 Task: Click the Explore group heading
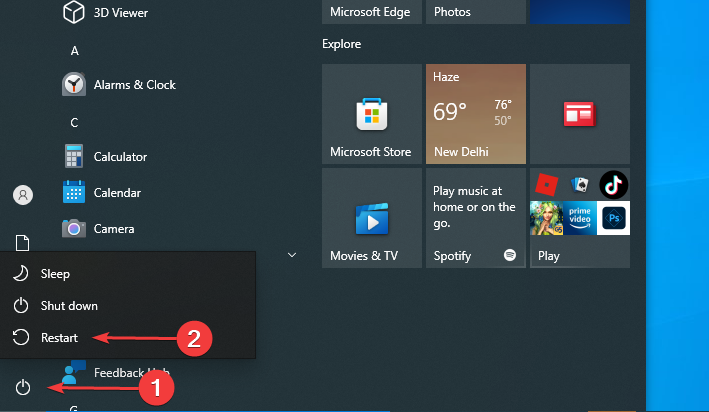tap(341, 44)
